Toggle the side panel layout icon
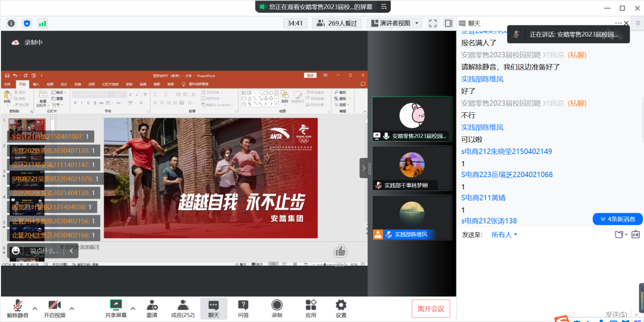The width and height of the screenshot is (644, 322). point(448,23)
